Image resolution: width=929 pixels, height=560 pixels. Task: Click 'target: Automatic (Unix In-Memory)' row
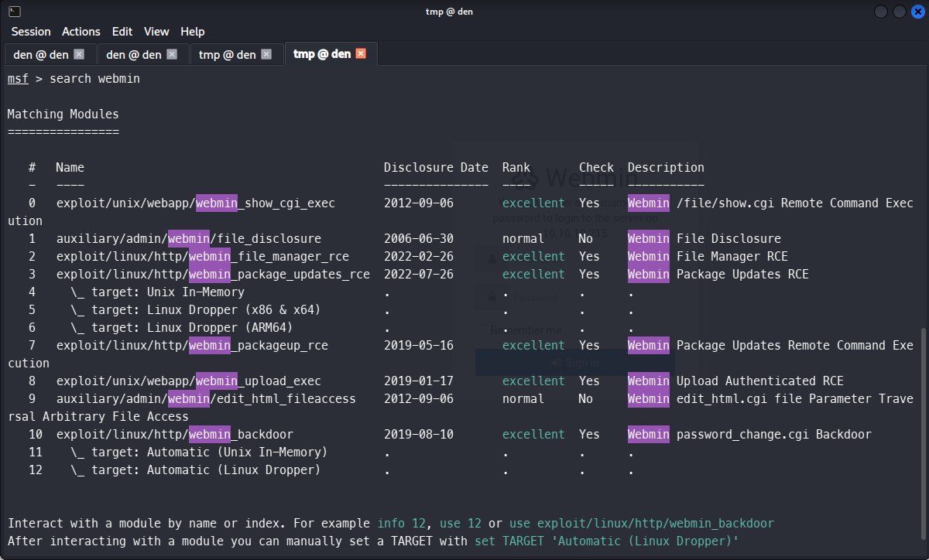point(199,452)
